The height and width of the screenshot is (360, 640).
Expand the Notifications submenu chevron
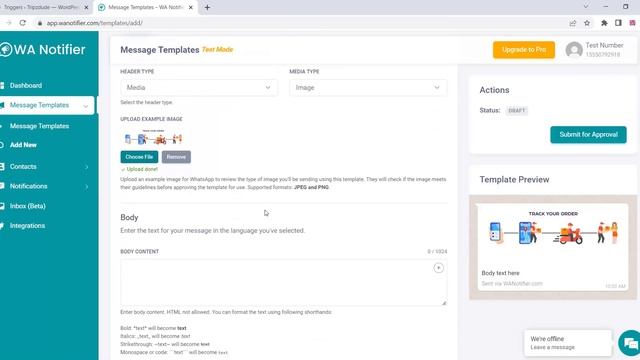point(87,187)
